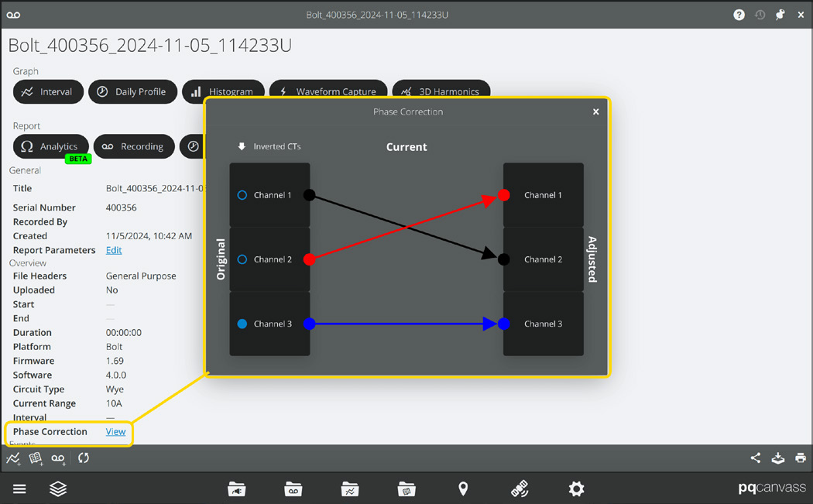Viewport: 813px width, 504px height.
Task: Open the 3D Harmonics graph
Action: click(441, 91)
